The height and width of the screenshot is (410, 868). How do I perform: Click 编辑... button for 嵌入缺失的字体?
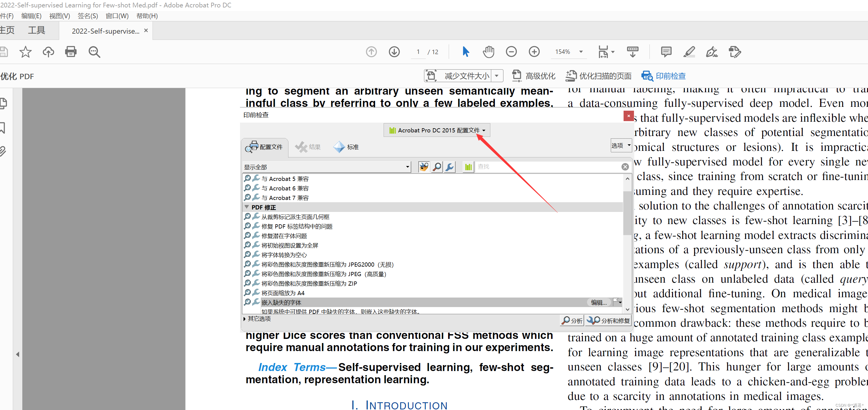(599, 303)
